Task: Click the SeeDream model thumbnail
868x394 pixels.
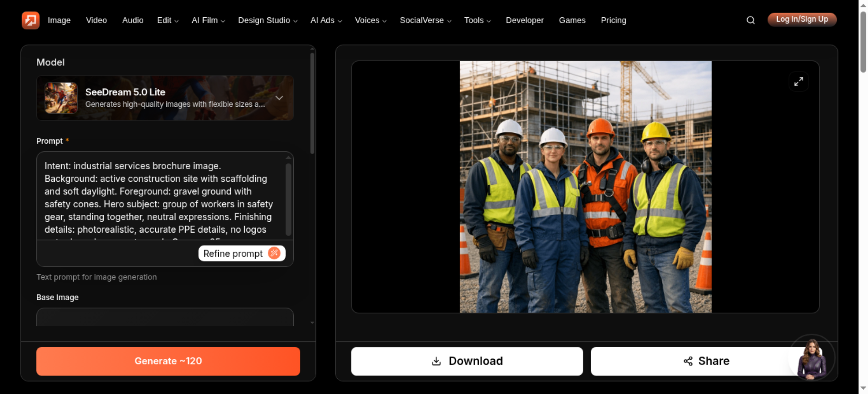Action: [x=61, y=98]
